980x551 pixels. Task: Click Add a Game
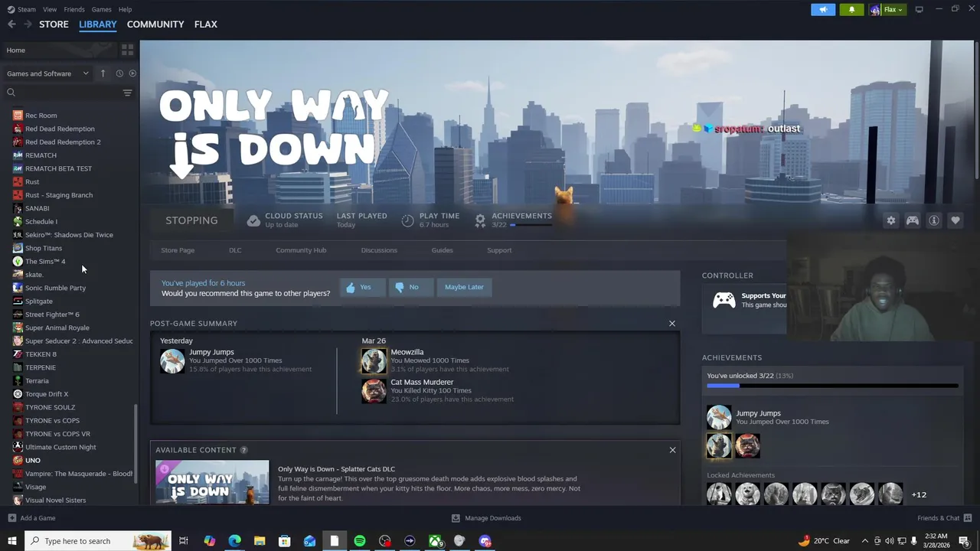click(31, 518)
